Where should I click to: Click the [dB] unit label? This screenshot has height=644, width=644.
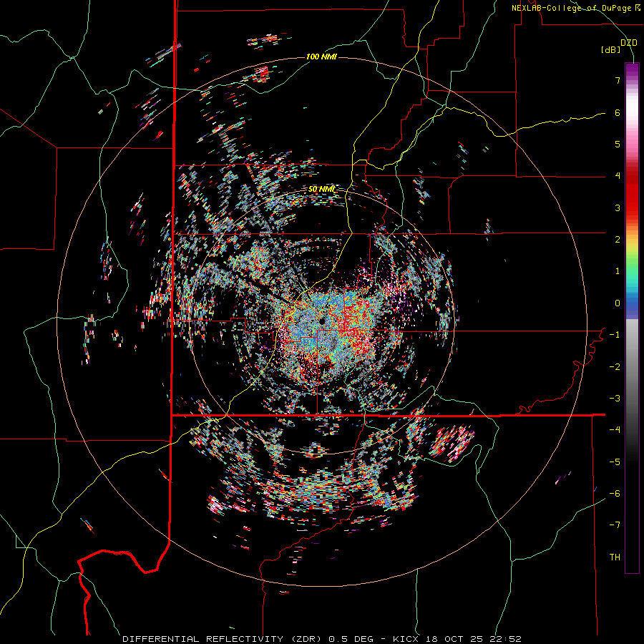(x=611, y=50)
